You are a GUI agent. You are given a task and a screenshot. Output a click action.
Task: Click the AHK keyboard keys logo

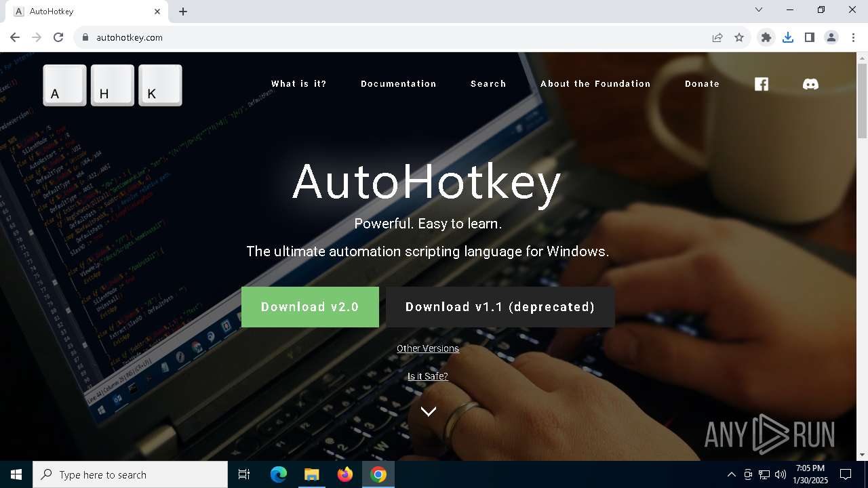(113, 85)
